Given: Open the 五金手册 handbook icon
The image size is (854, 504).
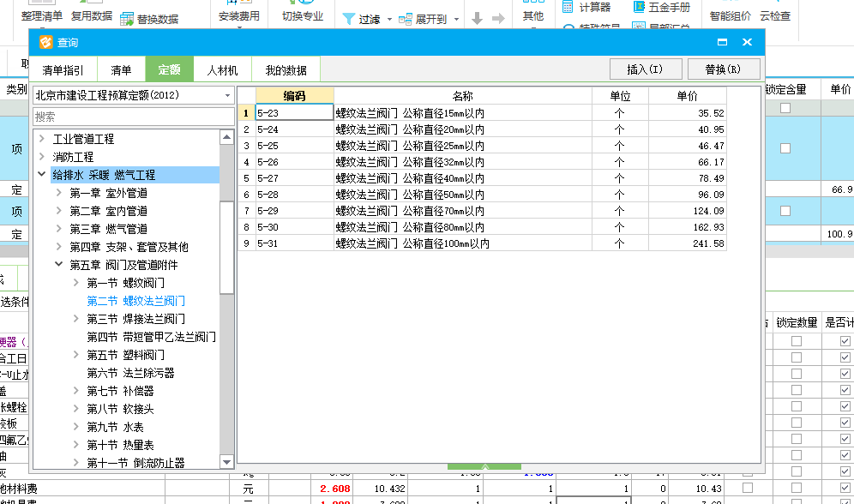Looking at the screenshot, I should pyautogui.click(x=639, y=7).
